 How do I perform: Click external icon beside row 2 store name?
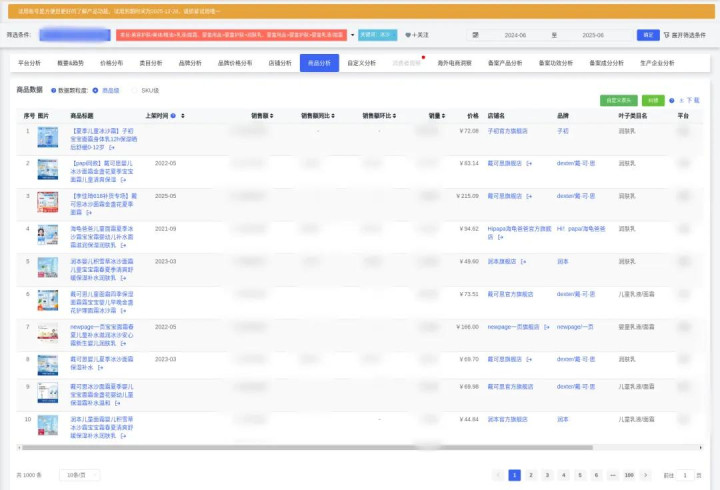pyautogui.click(x=529, y=163)
